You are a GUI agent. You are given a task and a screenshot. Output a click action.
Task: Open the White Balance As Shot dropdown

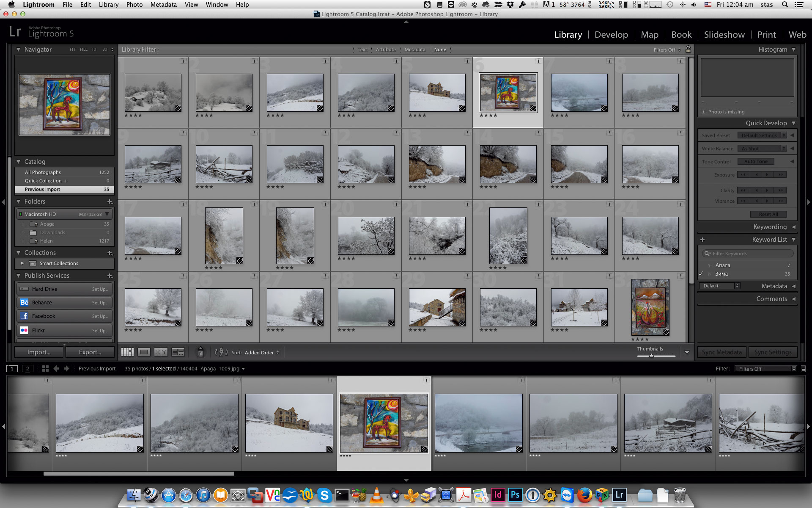click(762, 149)
